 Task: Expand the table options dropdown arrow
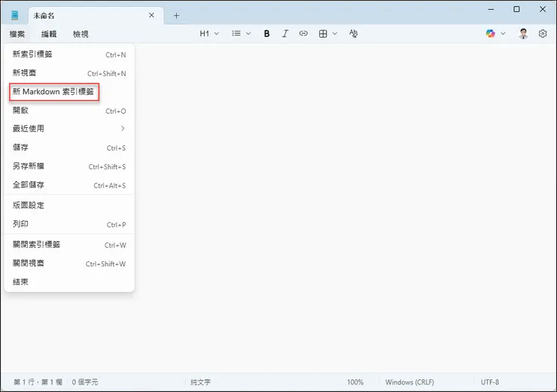coord(335,34)
